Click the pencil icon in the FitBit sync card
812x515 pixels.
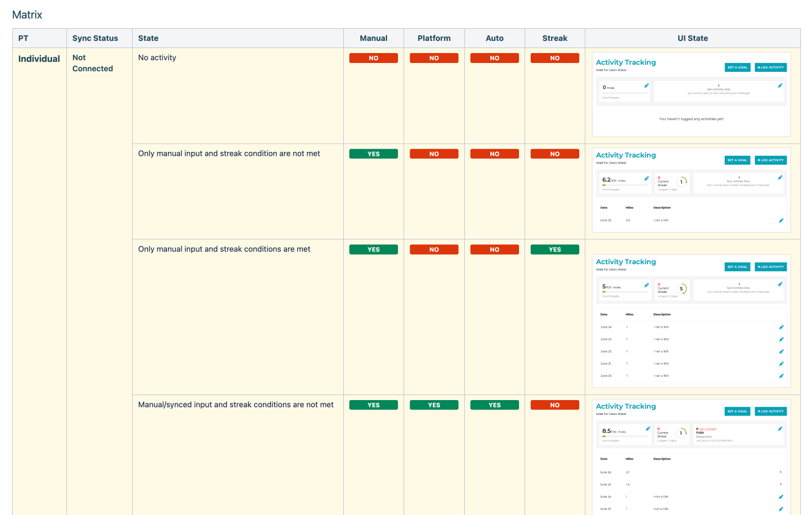[780, 429]
